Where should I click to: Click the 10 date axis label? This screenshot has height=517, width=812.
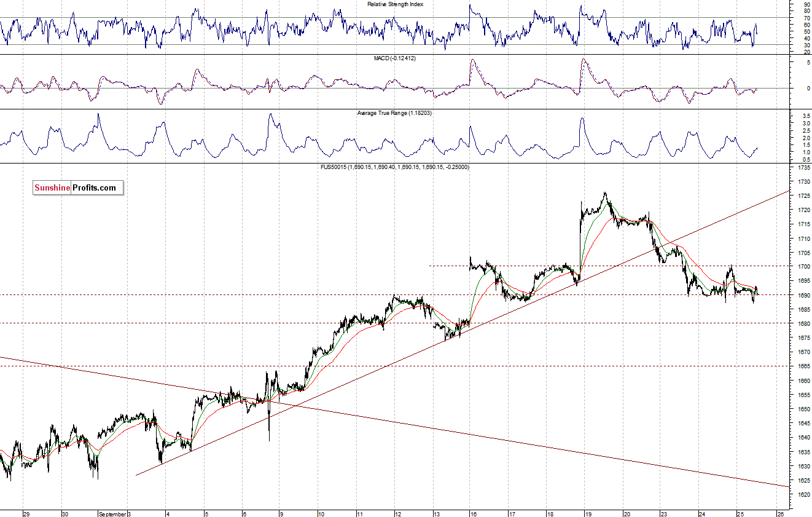point(321,513)
